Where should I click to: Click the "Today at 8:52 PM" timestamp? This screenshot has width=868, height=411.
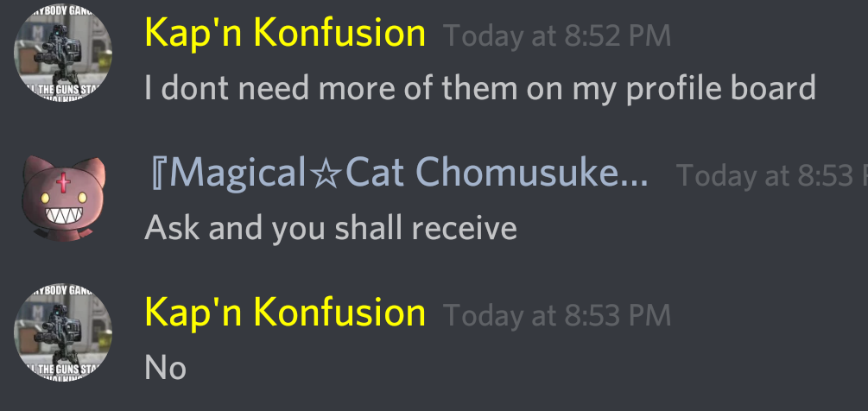(x=557, y=36)
